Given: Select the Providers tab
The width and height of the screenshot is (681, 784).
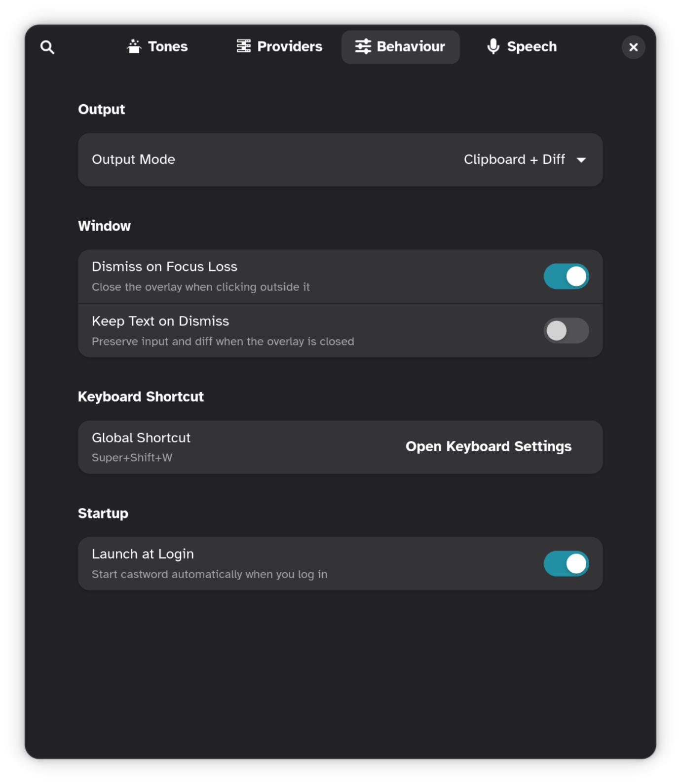Looking at the screenshot, I should pyautogui.click(x=279, y=46).
